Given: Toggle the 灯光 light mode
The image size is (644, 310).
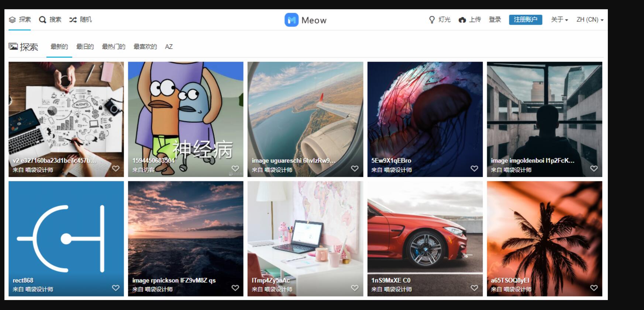Looking at the screenshot, I should pos(440,20).
